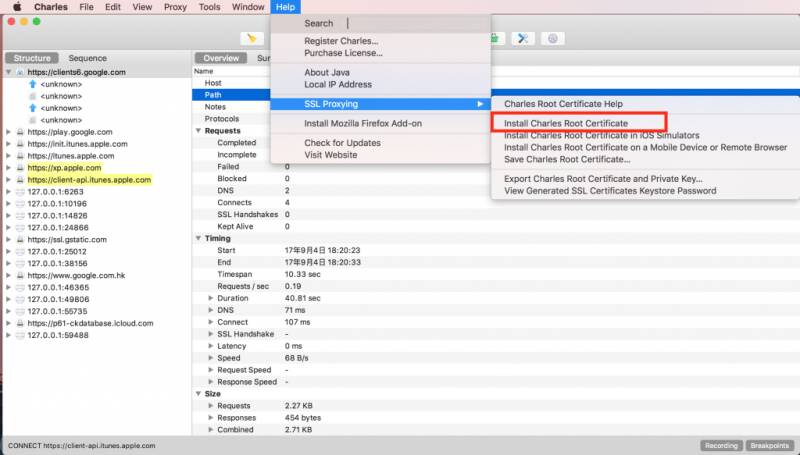800x455 pixels.
Task: Expand the Combined size row
Action: (211, 429)
